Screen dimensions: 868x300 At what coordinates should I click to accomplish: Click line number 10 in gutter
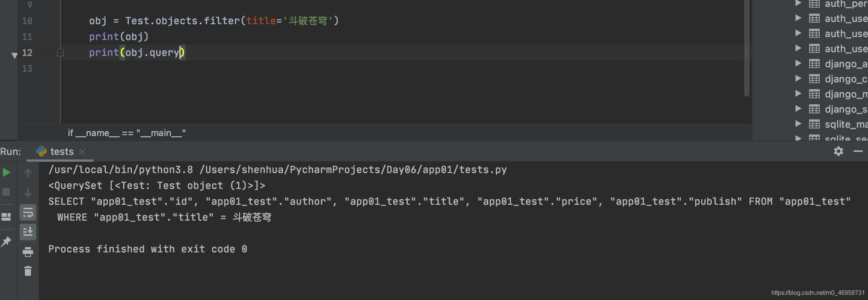27,21
